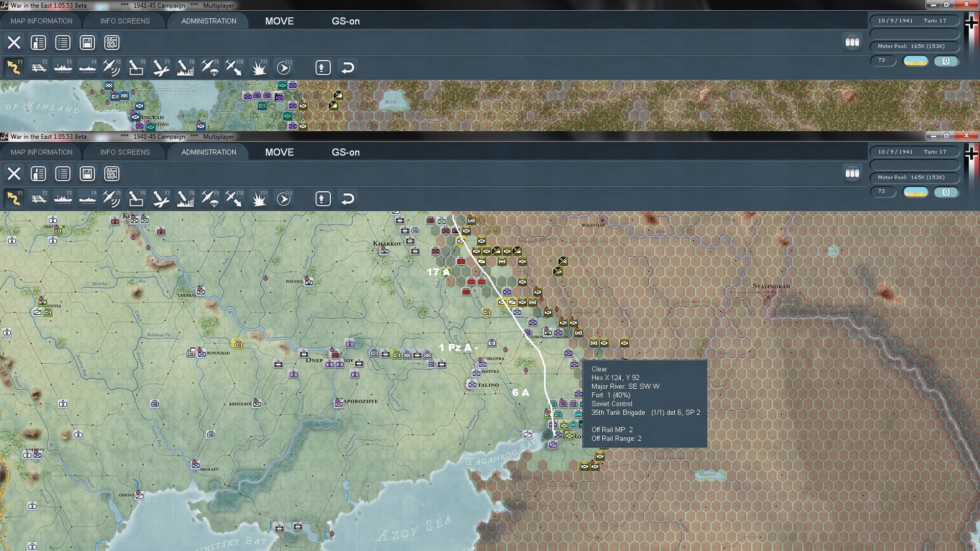Click F12 end turn icon in lower window
This screenshot has height=551, width=980.
pyautogui.click(x=284, y=198)
